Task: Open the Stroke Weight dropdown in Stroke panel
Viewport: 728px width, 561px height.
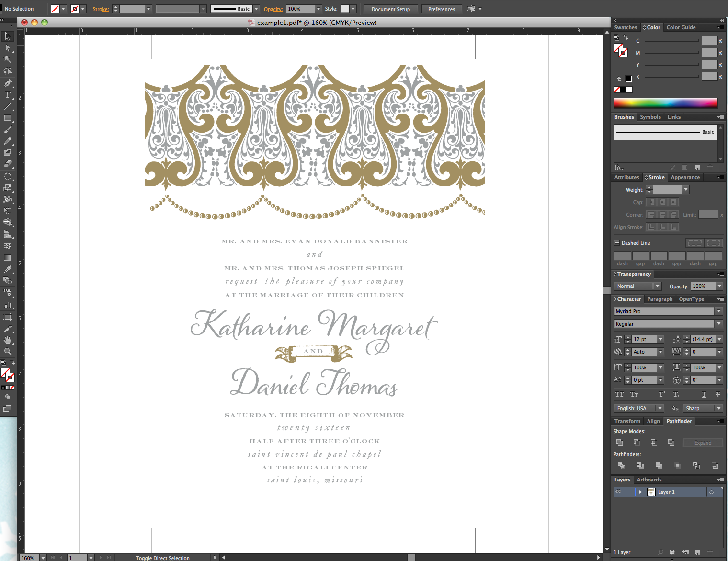Action: coord(686,190)
